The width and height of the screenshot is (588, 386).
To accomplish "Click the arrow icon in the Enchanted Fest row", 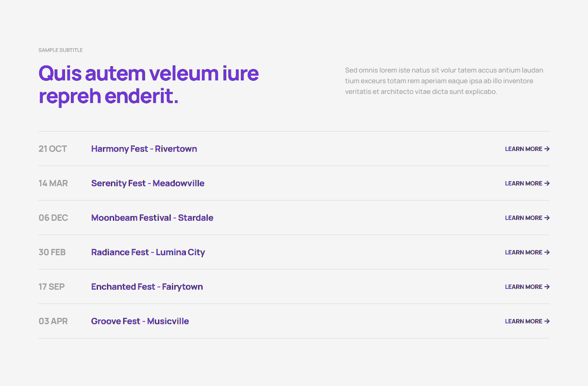I will tap(547, 287).
